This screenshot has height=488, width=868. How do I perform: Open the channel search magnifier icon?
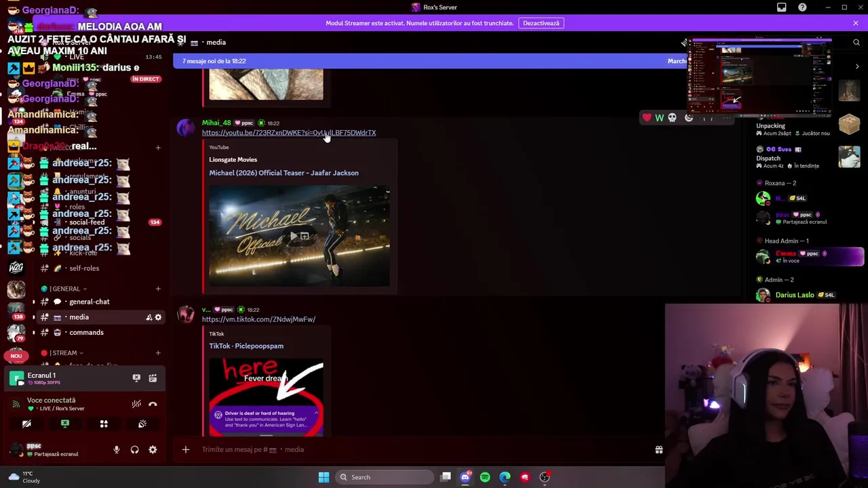point(856,42)
